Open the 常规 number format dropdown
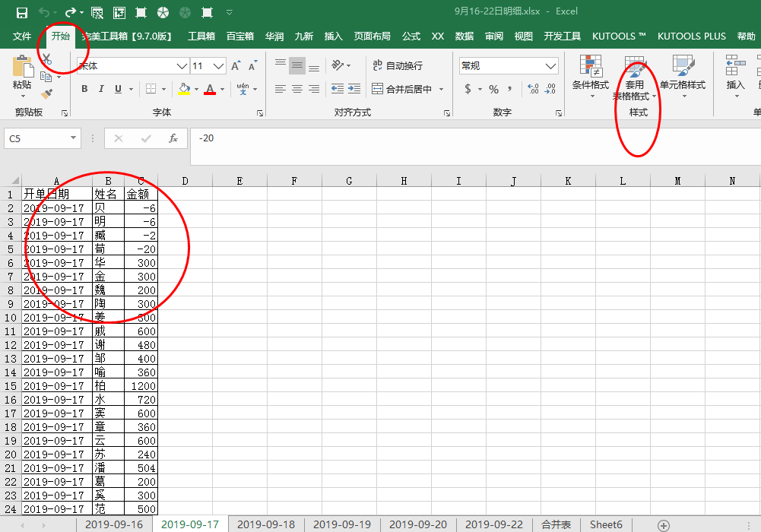Image resolution: width=761 pixels, height=532 pixels. point(551,66)
